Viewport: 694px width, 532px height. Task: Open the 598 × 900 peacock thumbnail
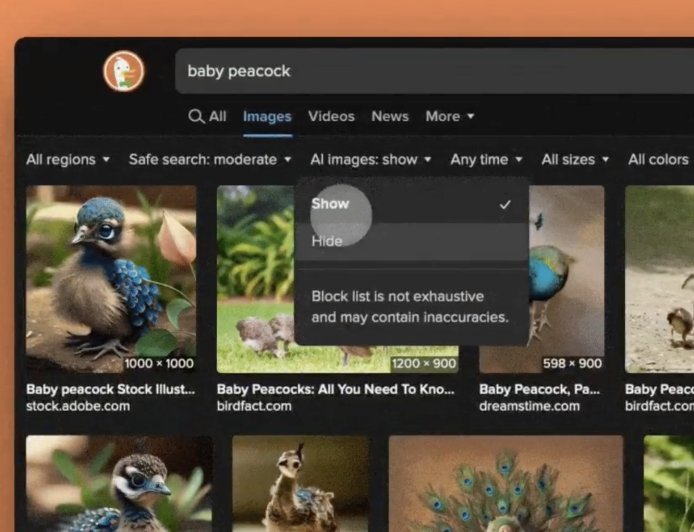tap(567, 279)
